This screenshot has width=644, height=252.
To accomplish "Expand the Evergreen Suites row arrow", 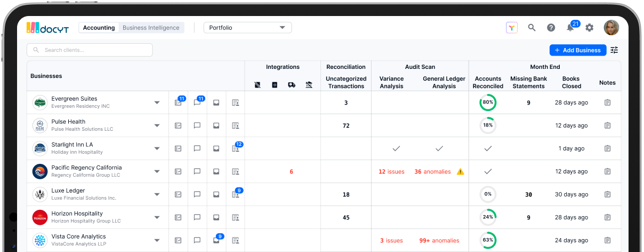I will (157, 103).
